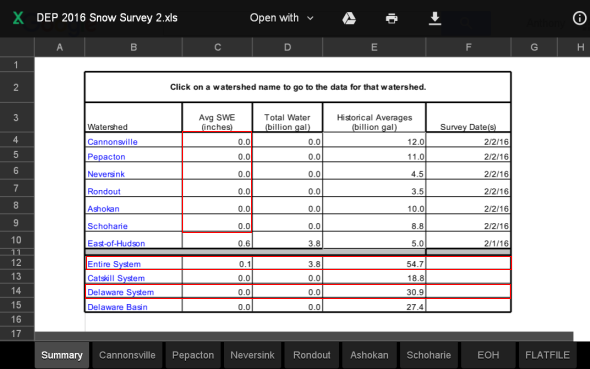
Task: Click the horizontal scrollbar below the sheet
Action: point(304,336)
